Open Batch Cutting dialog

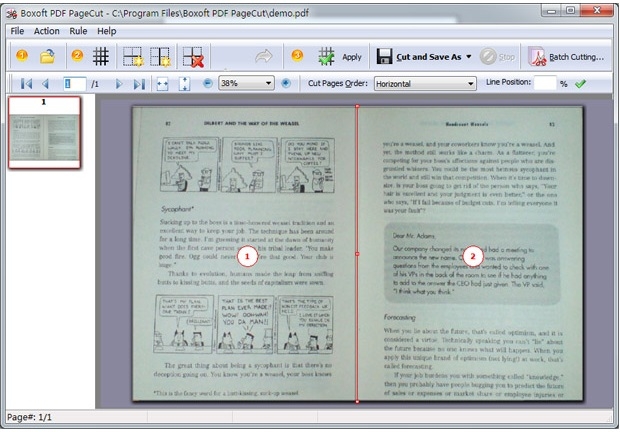tap(566, 57)
